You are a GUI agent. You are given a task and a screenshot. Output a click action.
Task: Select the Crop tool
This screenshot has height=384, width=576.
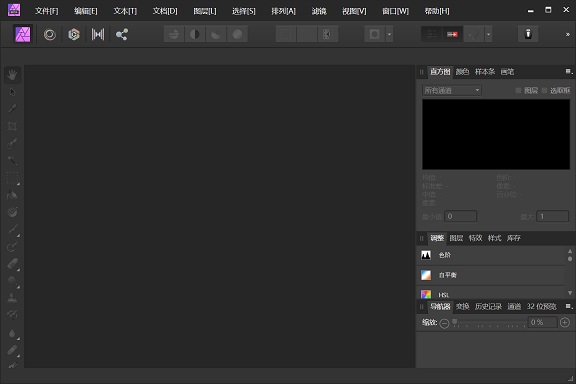[12, 126]
